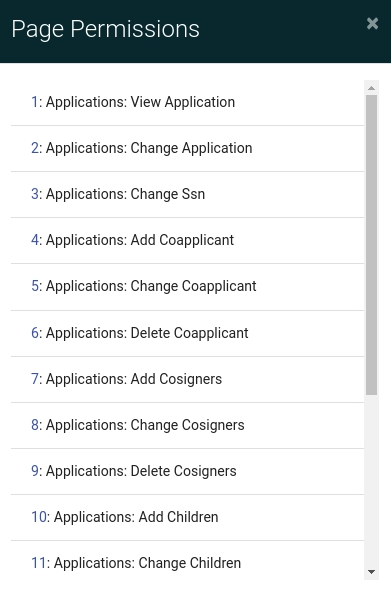The image size is (391, 590).
Task: Click the vertical scrollbar thumb
Action: click(x=371, y=245)
